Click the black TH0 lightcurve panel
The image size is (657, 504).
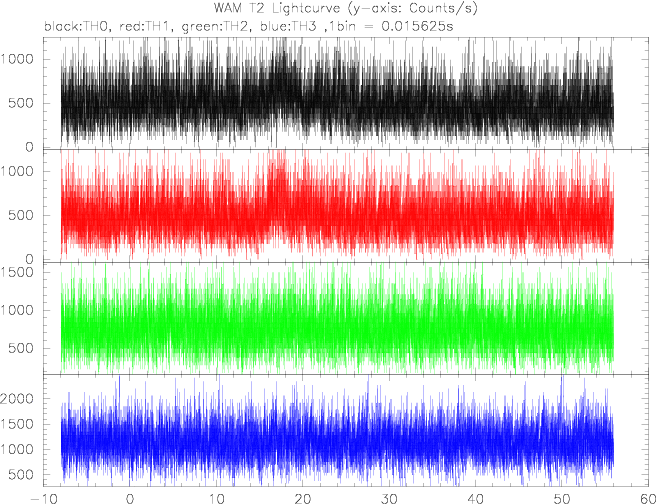coord(344,93)
